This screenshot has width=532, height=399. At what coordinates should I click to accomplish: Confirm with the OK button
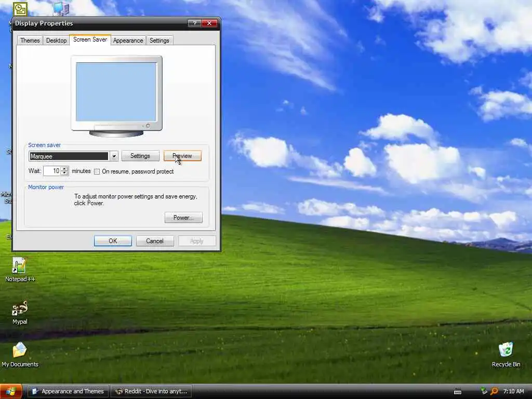pyautogui.click(x=113, y=241)
